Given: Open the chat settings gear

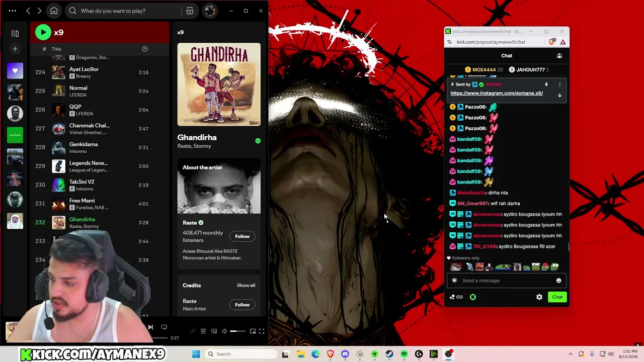Looking at the screenshot, I should click(539, 297).
